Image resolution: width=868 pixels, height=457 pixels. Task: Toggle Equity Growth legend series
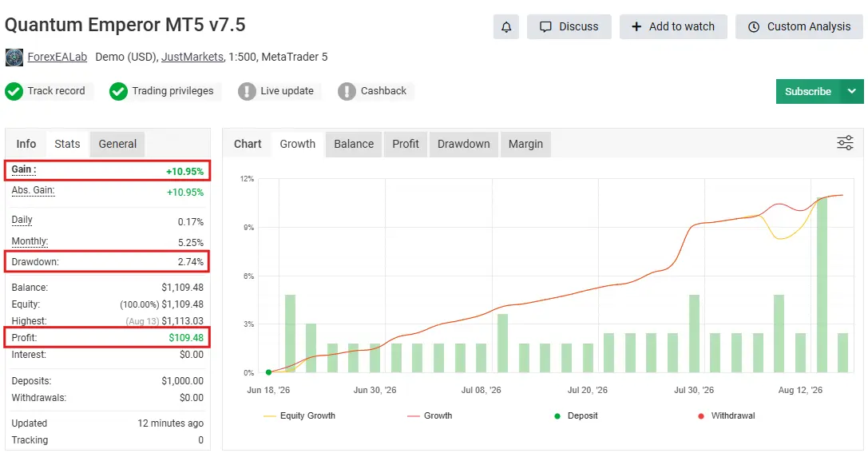pos(299,415)
